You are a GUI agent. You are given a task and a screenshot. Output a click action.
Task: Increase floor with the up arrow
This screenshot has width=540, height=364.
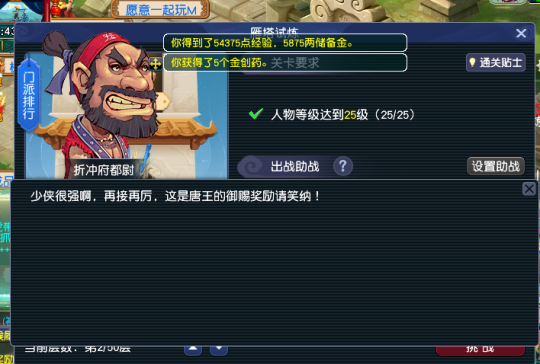(x=193, y=349)
